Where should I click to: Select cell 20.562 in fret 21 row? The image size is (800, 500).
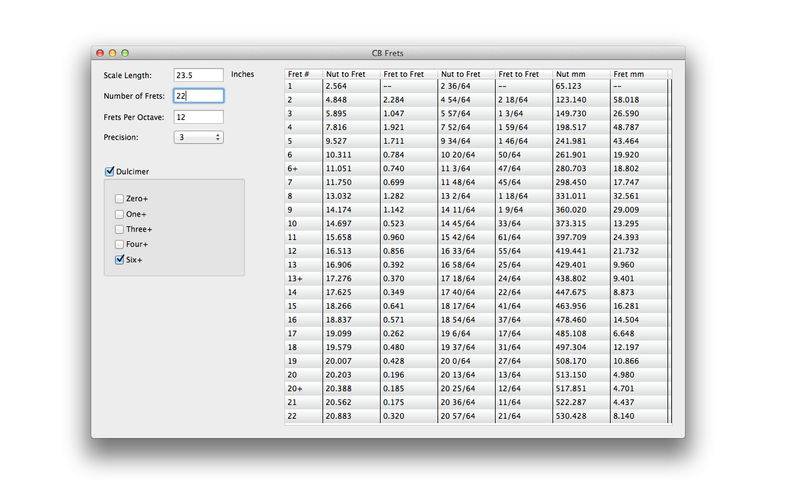351,403
